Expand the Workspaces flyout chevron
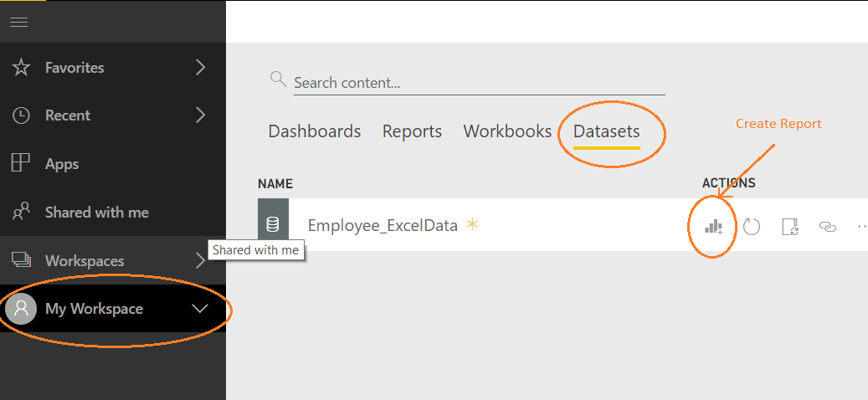The image size is (868, 400). 200,260
